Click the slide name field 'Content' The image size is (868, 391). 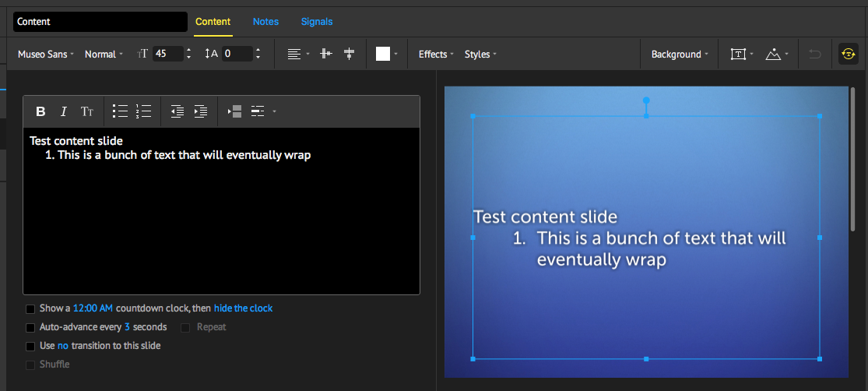click(100, 22)
